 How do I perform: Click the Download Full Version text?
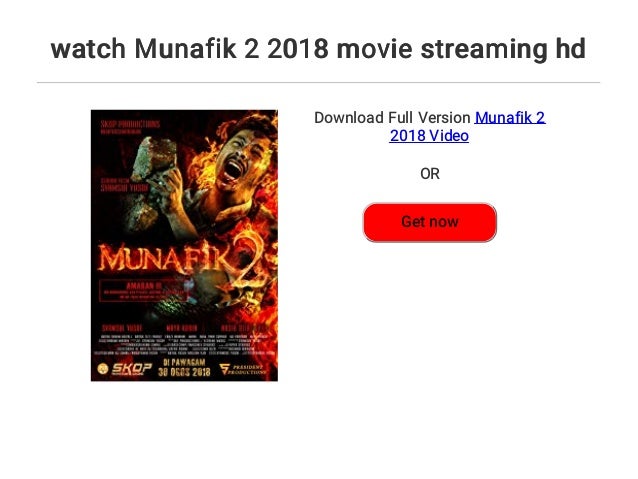tap(392, 118)
